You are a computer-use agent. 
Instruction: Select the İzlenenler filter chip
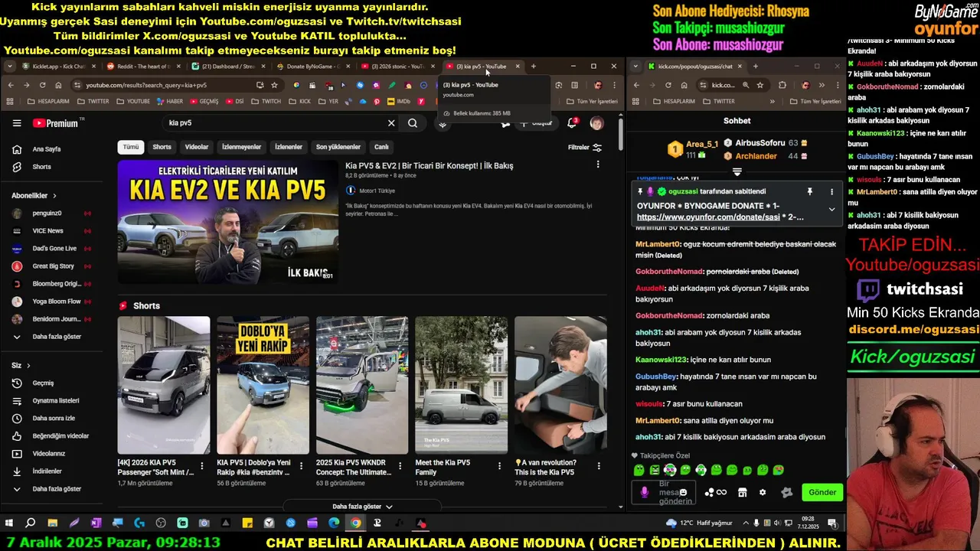point(289,147)
